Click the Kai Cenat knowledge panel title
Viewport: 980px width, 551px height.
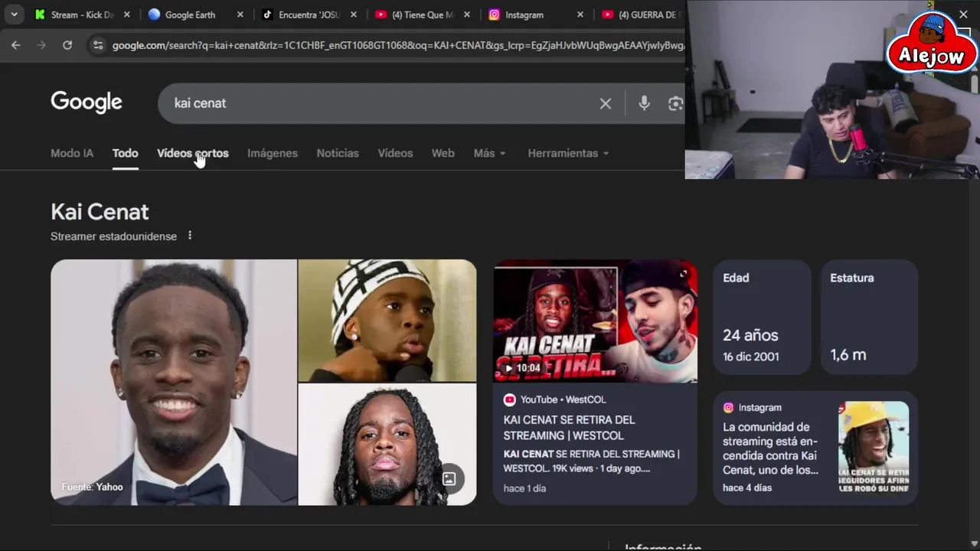(x=100, y=212)
